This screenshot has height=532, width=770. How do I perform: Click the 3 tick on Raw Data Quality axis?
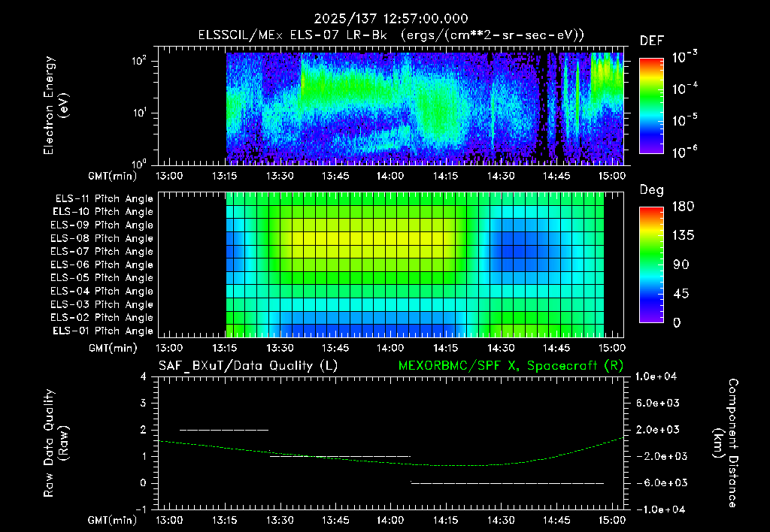(x=143, y=404)
